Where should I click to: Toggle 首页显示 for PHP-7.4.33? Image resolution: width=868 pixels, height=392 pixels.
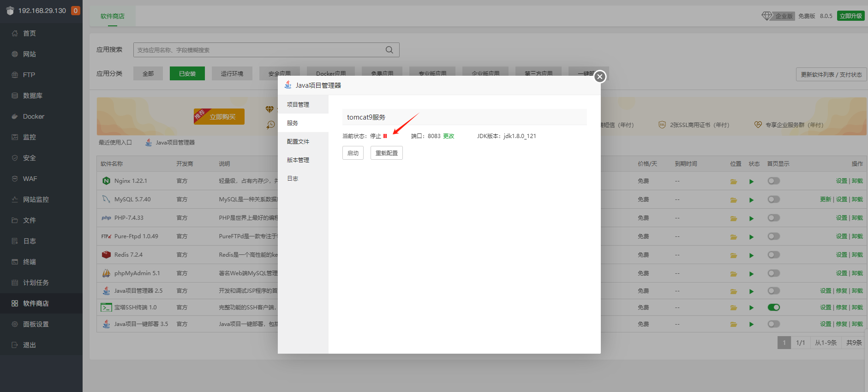click(x=774, y=218)
